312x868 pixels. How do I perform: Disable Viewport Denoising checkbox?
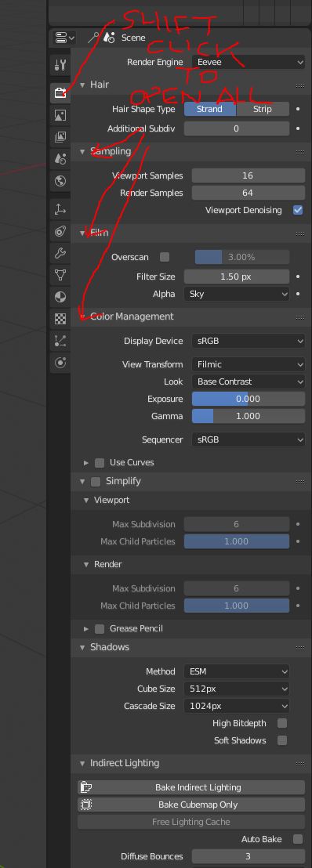point(298,210)
